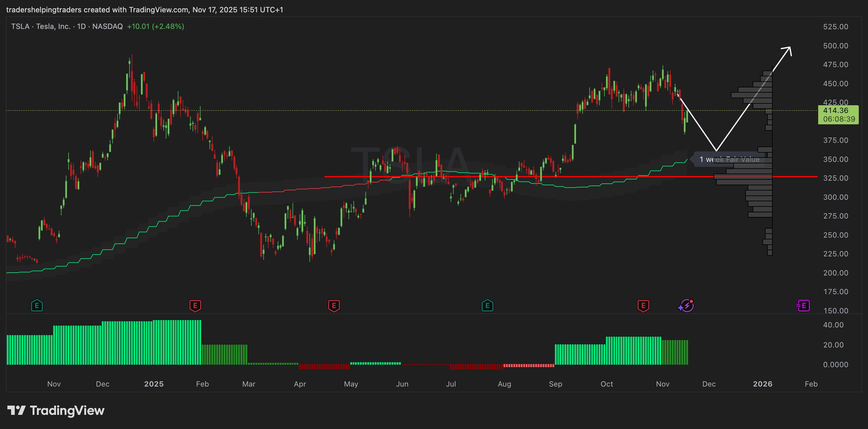
Task: Click the magenta upcoming earnings icon near 2026
Action: (x=803, y=306)
